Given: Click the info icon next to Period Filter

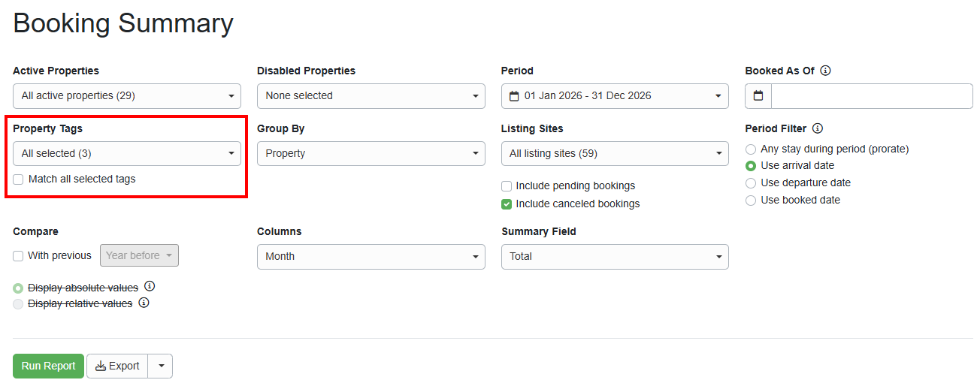Looking at the screenshot, I should [818, 128].
